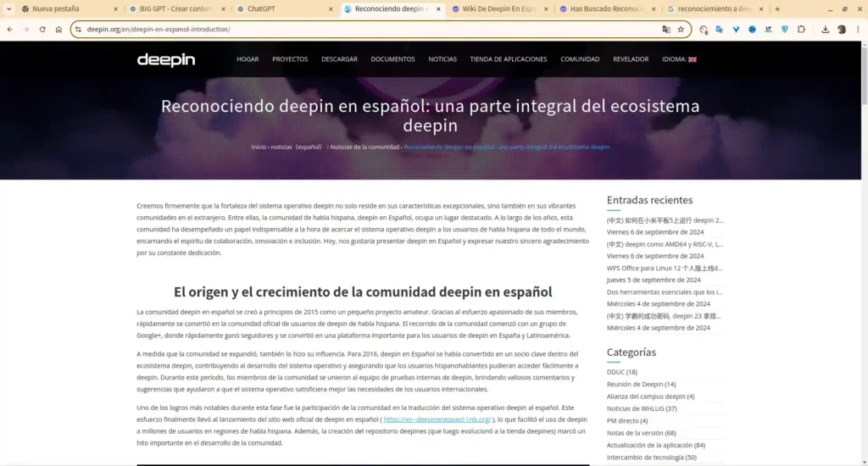Screen dimensions: 868x466
Task: Switch to the Google 'reconocimiento a deepin' tab
Action: click(x=714, y=8)
